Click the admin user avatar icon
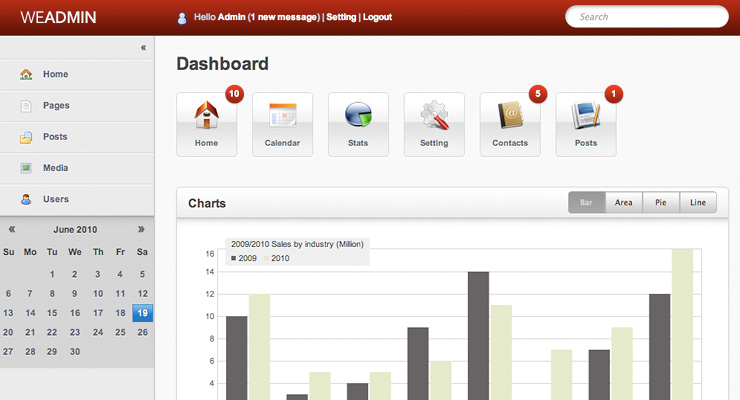 coord(181,18)
